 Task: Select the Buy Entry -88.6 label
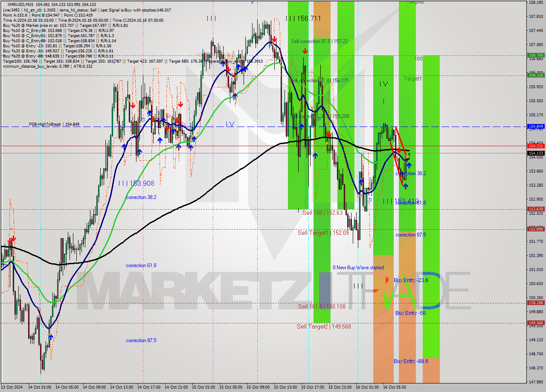coord(411,361)
